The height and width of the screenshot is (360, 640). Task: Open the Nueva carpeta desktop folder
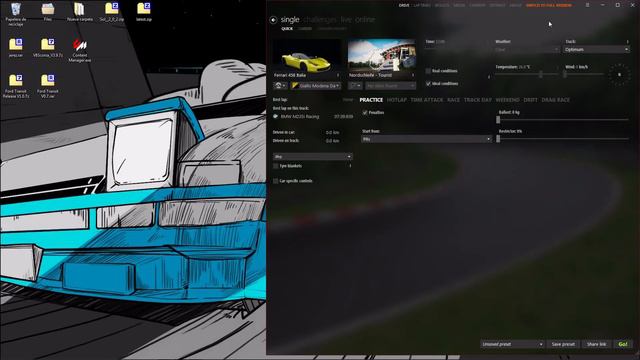pos(80,12)
